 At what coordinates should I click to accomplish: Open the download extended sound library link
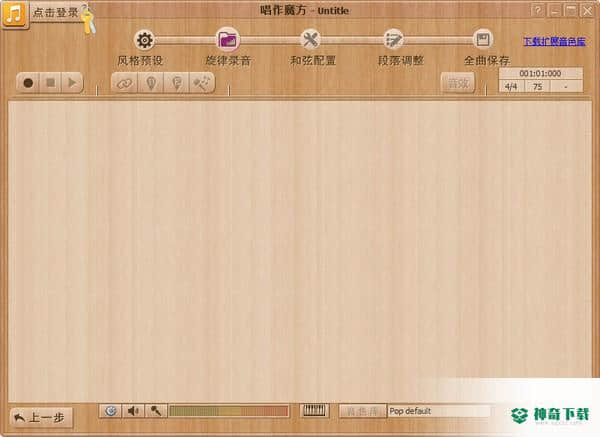coord(554,41)
